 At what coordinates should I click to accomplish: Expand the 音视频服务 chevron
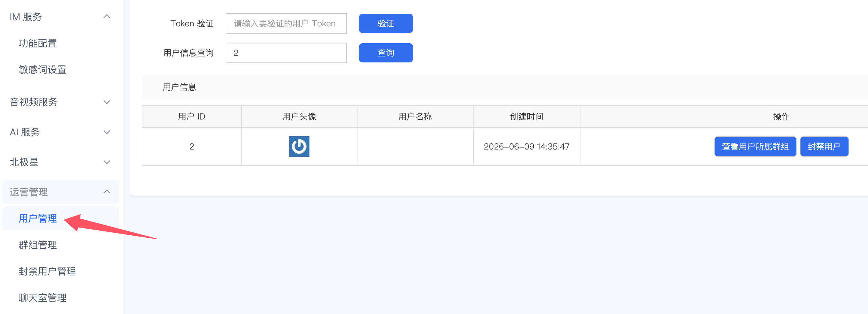(x=107, y=102)
